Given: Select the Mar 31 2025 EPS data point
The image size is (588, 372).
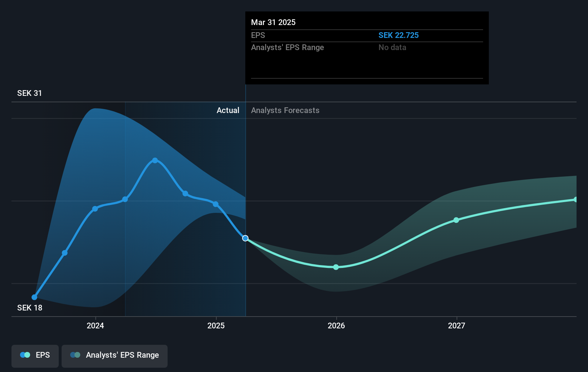Looking at the screenshot, I should pyautogui.click(x=245, y=238).
